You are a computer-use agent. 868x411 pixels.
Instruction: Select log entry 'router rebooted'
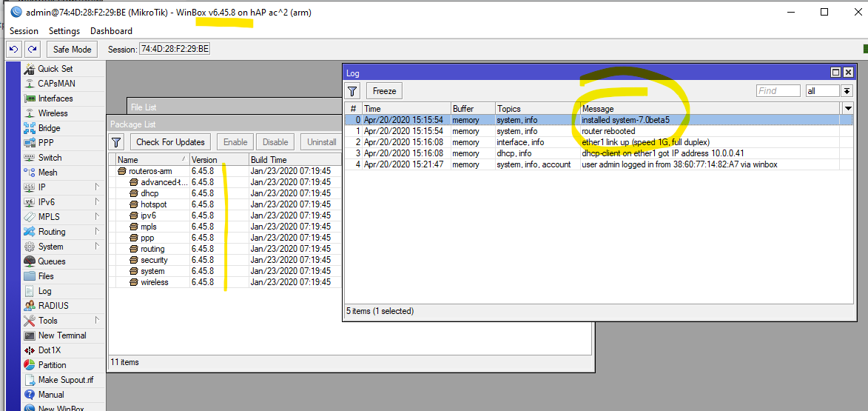click(599, 131)
